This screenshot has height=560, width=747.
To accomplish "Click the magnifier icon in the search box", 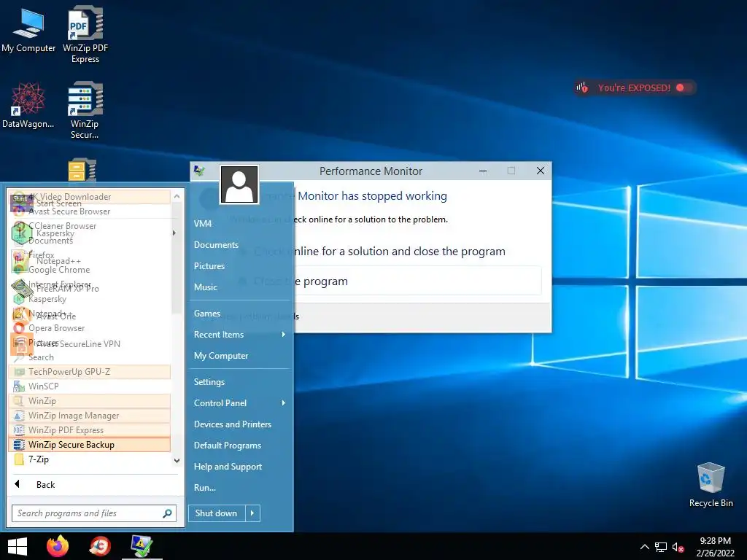I will (x=167, y=513).
